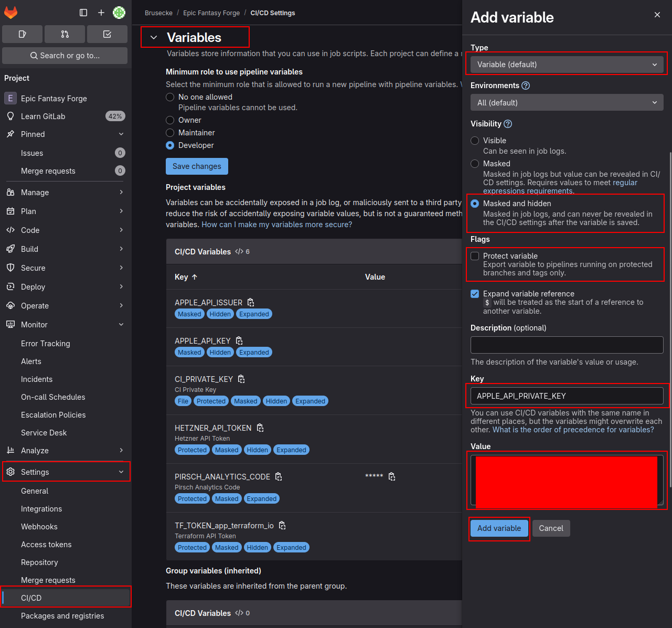Open the variable precedence order link
This screenshot has width=672, height=628.
(x=573, y=430)
